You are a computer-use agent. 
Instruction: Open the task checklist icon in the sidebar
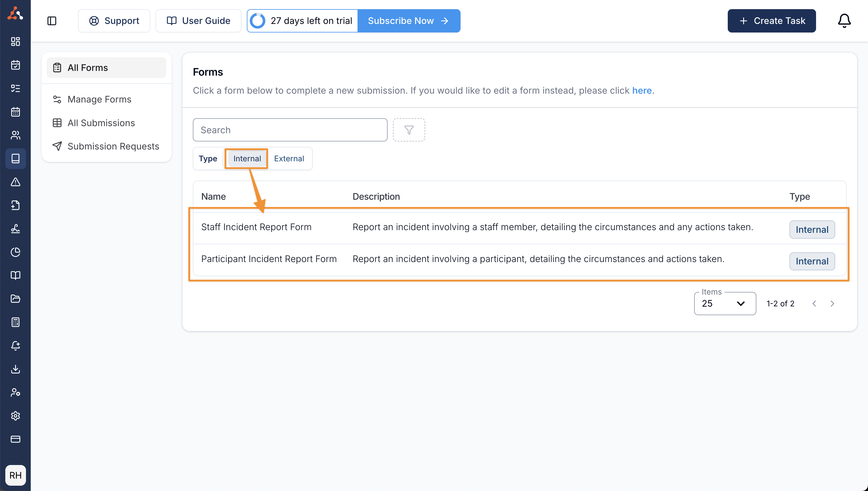pos(15,88)
